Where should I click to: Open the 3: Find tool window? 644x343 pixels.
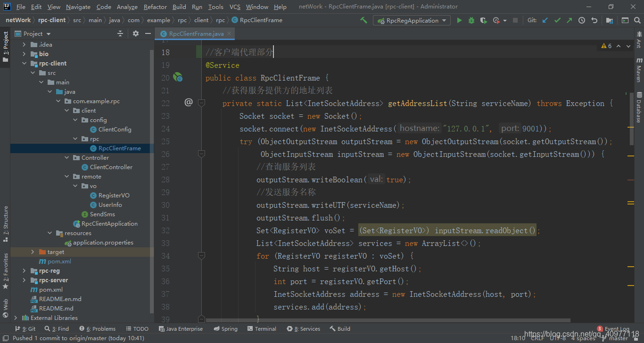click(57, 329)
